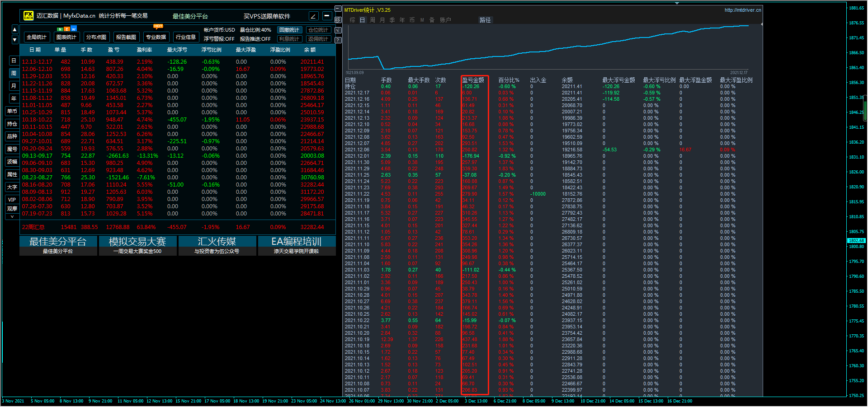Click the 余额 balance column header in MTDriver
This screenshot has width=868, height=407.
(x=567, y=80)
